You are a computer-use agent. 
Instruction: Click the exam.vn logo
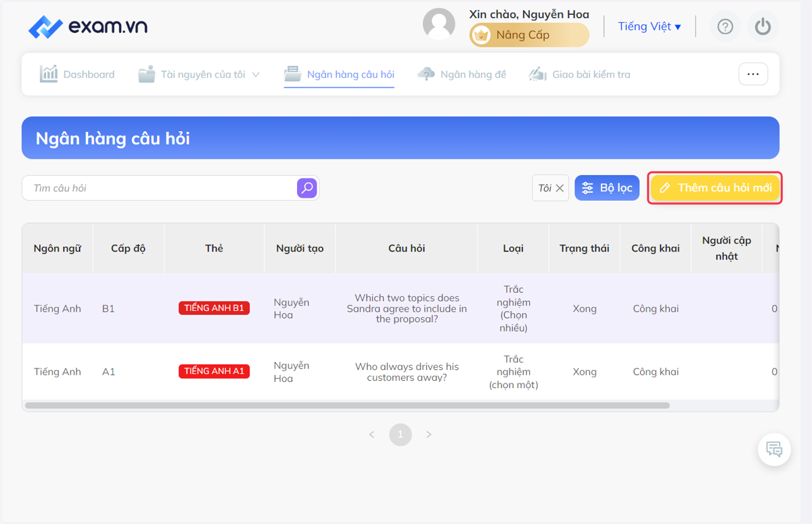pyautogui.click(x=88, y=27)
